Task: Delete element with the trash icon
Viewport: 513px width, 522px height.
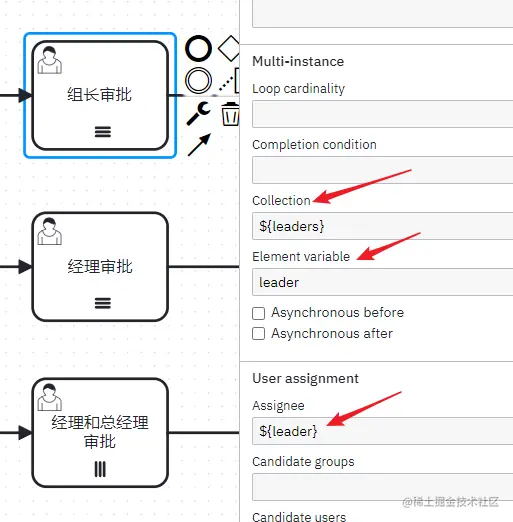Action: click(x=230, y=114)
